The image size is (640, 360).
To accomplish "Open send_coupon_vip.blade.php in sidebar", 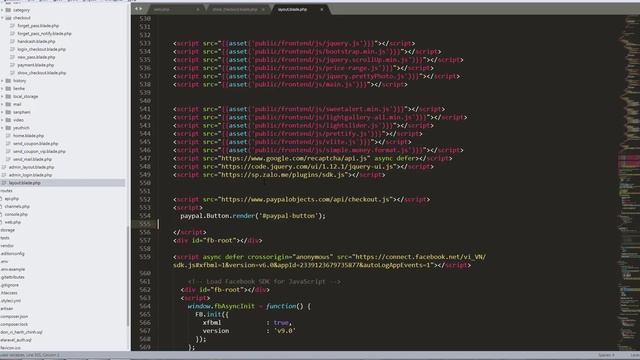I will [x=39, y=151].
